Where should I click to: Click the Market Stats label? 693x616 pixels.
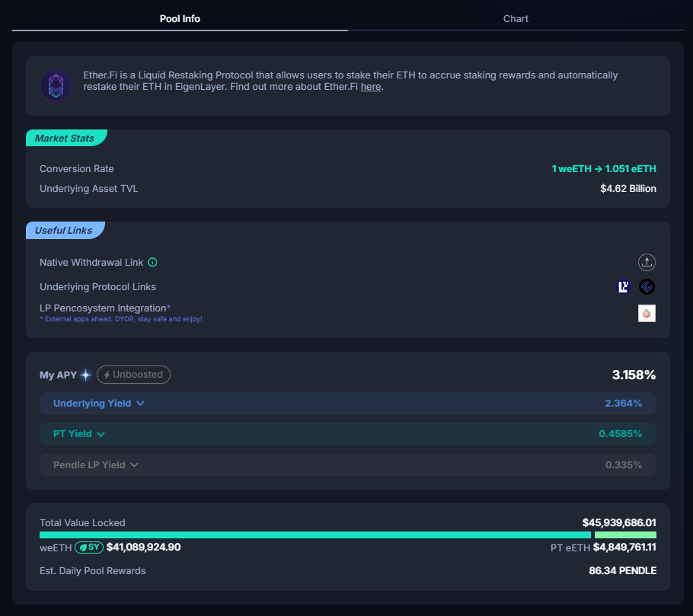65,139
